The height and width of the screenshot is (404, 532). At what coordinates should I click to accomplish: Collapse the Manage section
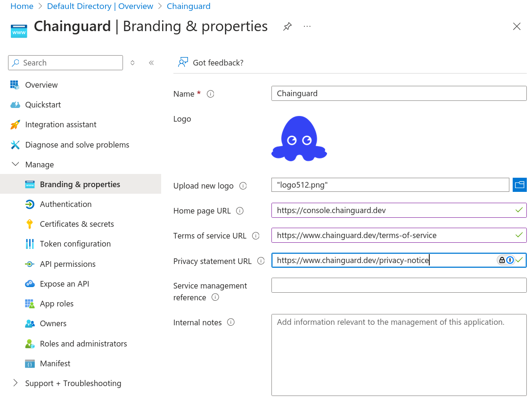pyautogui.click(x=15, y=164)
